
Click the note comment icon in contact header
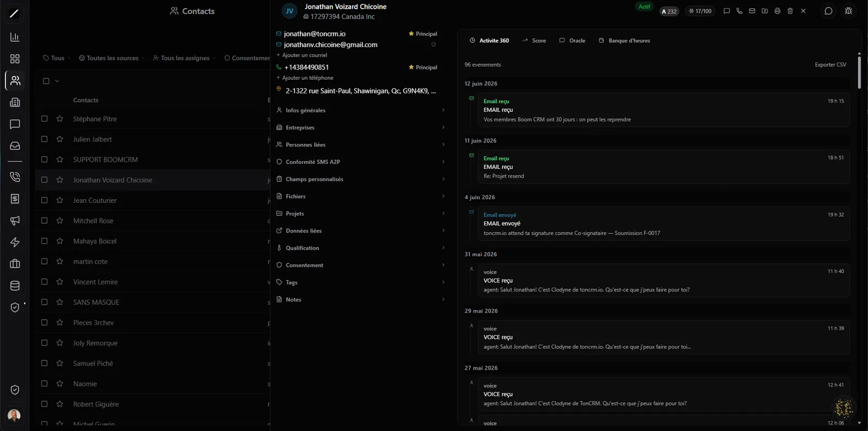coord(726,11)
